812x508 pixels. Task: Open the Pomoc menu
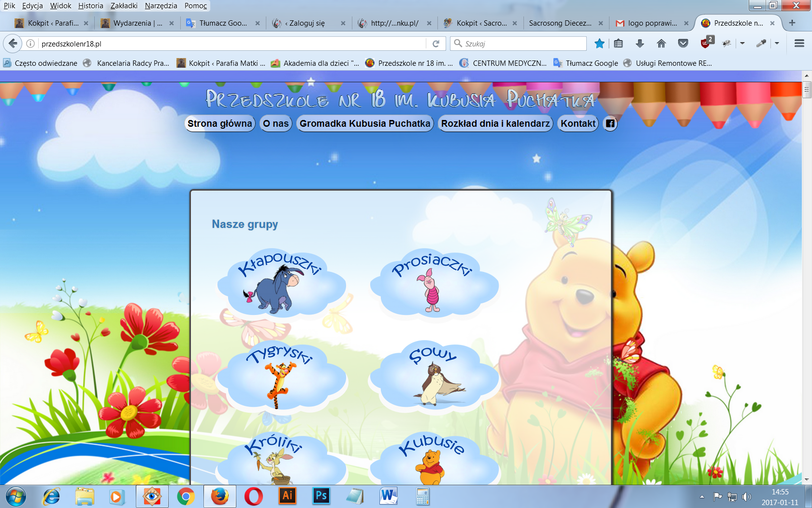[196, 6]
